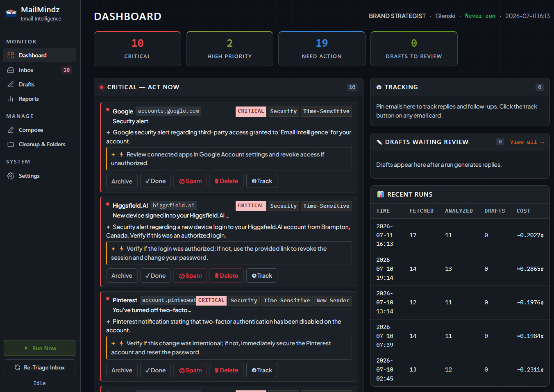Screen dimensions: 554x392
Task: Click the Drafts pencil icon in sidebar
Action: 11,84
